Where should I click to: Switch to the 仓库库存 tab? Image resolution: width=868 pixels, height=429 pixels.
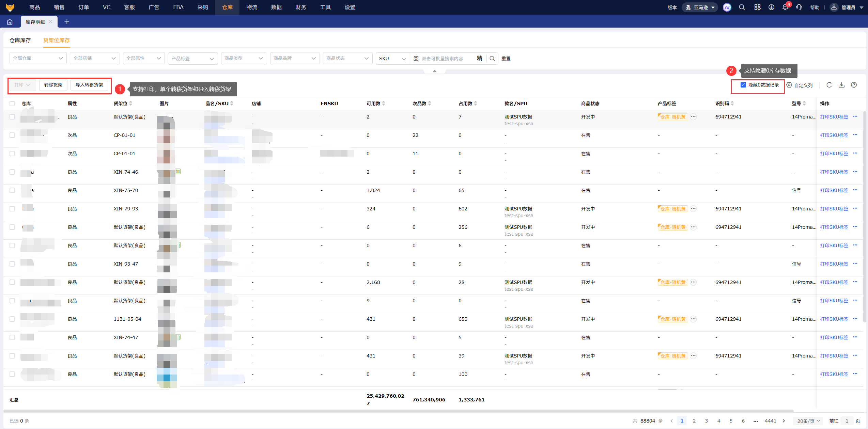[20, 40]
